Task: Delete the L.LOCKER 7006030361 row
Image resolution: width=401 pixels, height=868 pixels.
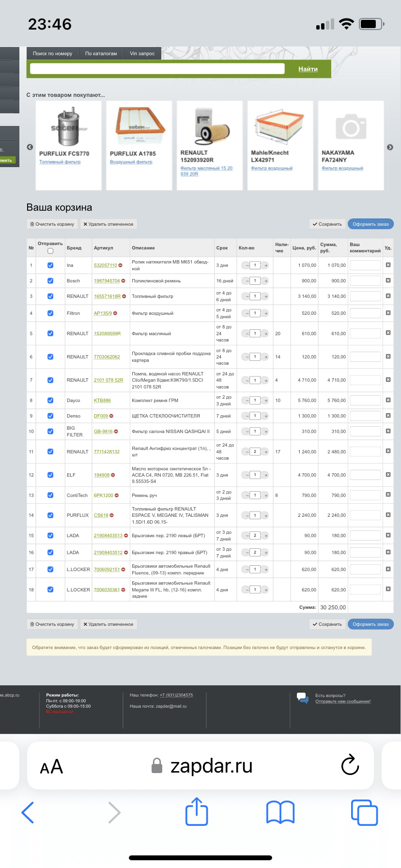Action: tap(388, 589)
